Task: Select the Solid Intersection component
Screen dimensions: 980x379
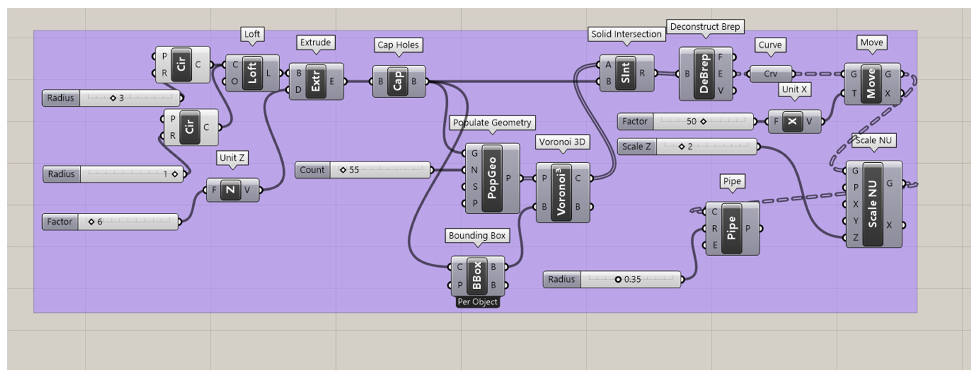Action: pos(625,73)
